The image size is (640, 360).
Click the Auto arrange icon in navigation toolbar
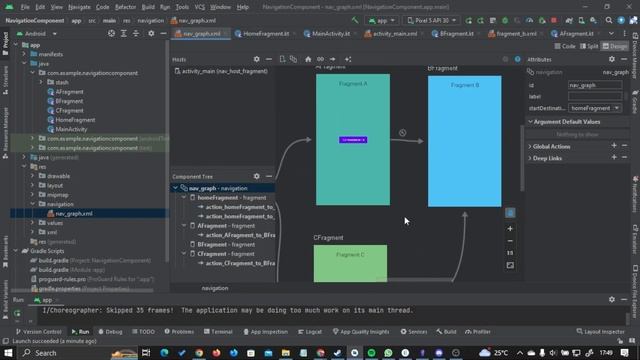[x=348, y=59]
